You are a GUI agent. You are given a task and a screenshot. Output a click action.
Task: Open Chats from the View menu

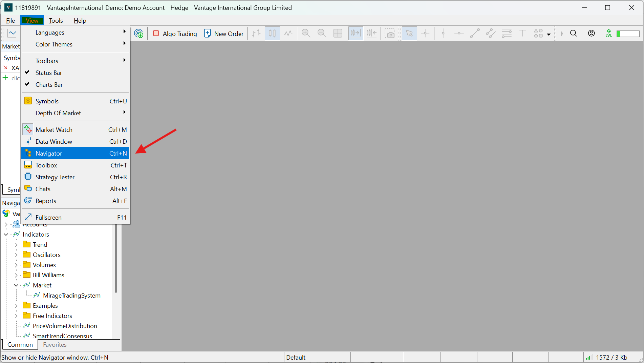pos(75,189)
